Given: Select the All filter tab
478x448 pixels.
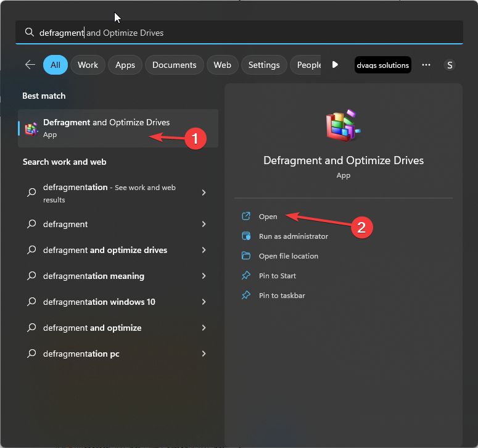Looking at the screenshot, I should tap(56, 65).
